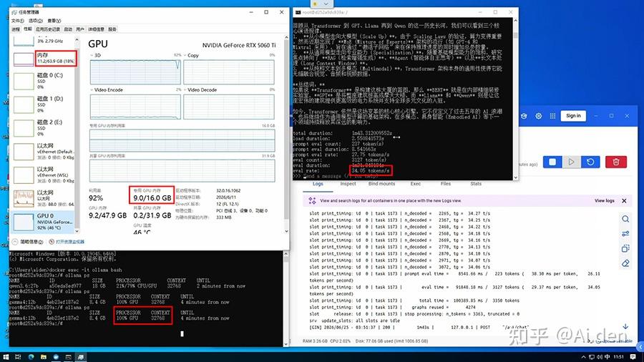Select 磁盘 0 (C:) in performance sidebar
The height and width of the screenshot is (362, 644).
43,81
